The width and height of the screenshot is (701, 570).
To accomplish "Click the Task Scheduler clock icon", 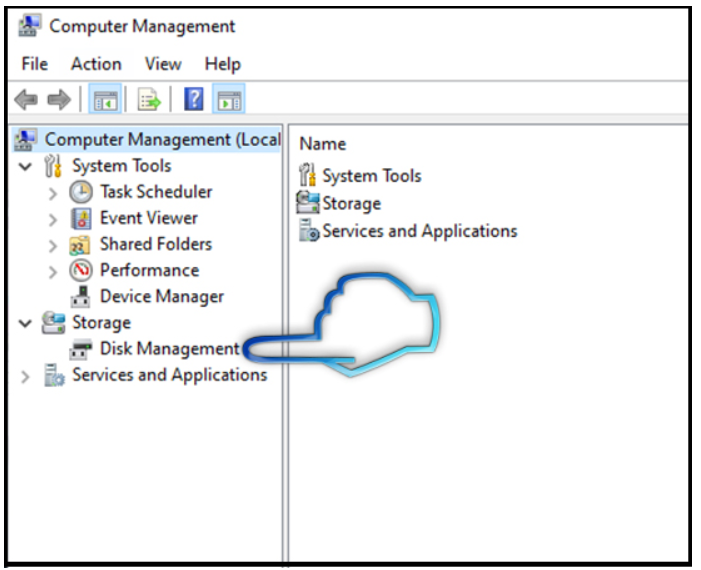I will pyautogui.click(x=81, y=192).
